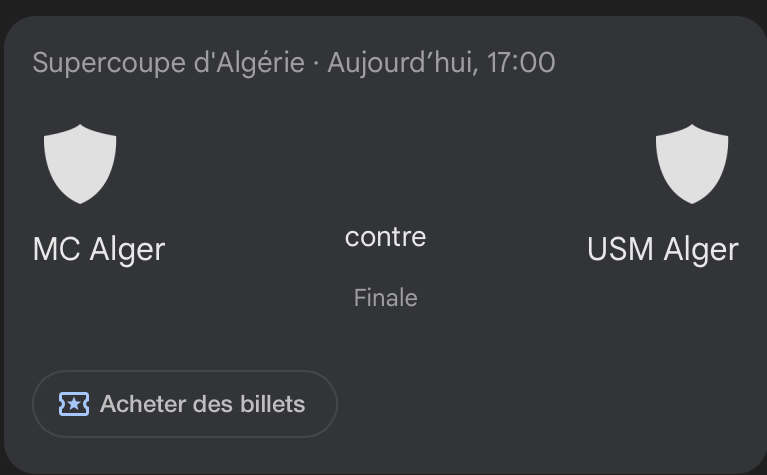Open the right team's crest placeholder
Screen dimensions: 767x475
[x=691, y=163]
